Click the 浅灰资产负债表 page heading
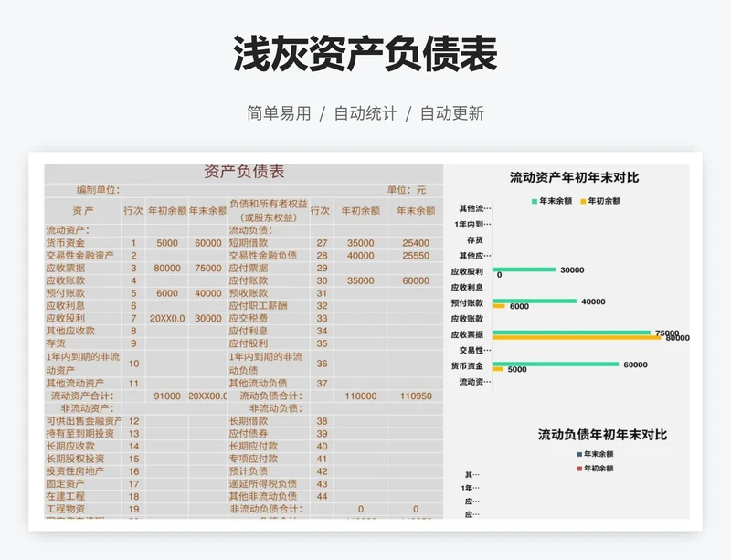The image size is (731, 560). (x=365, y=55)
